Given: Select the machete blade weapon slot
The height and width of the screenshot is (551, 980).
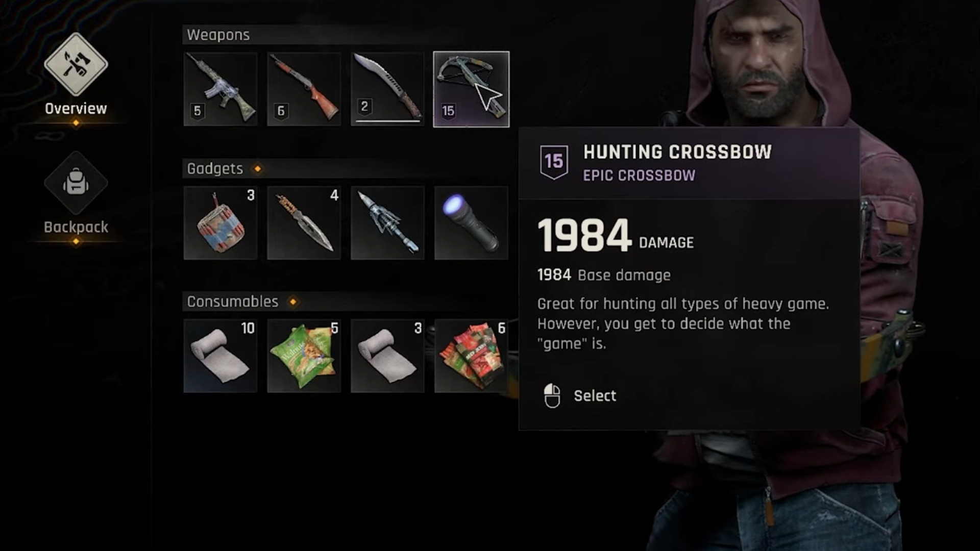Looking at the screenshot, I should (387, 89).
